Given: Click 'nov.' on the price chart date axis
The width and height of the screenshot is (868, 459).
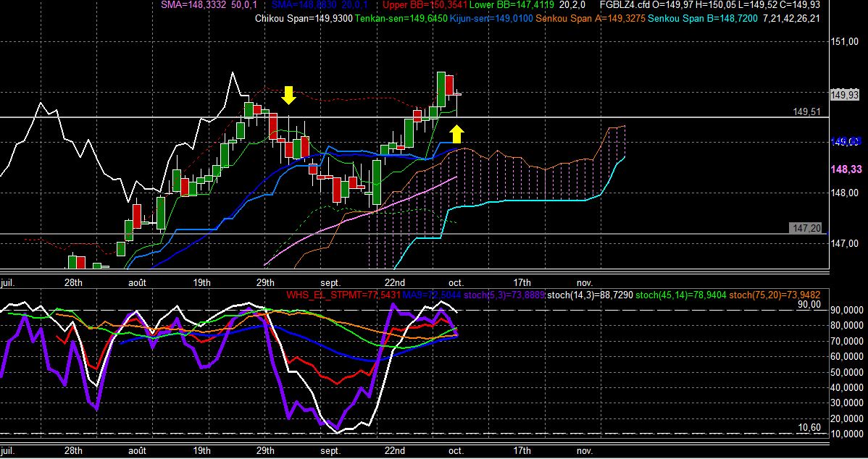Looking at the screenshot, I should tap(585, 282).
